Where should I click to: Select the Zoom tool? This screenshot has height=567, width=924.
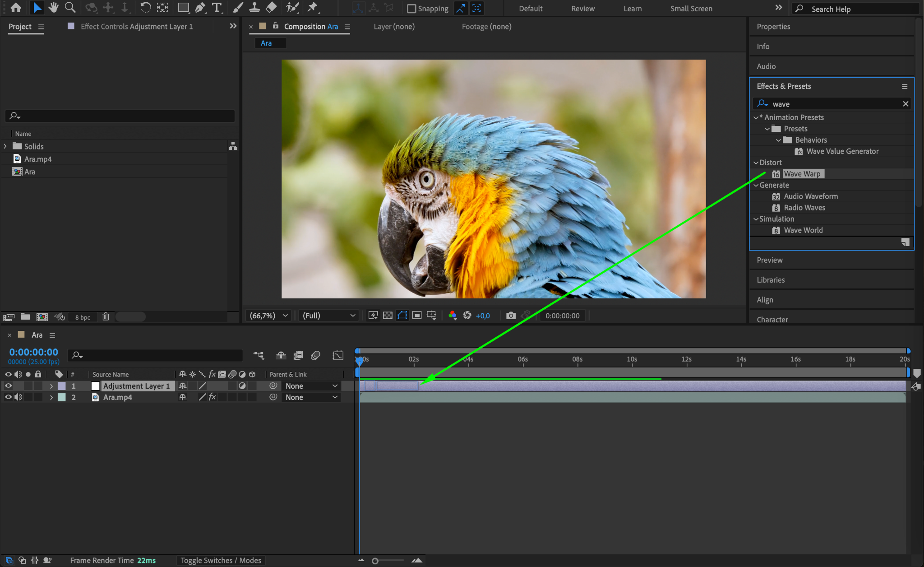coord(70,8)
